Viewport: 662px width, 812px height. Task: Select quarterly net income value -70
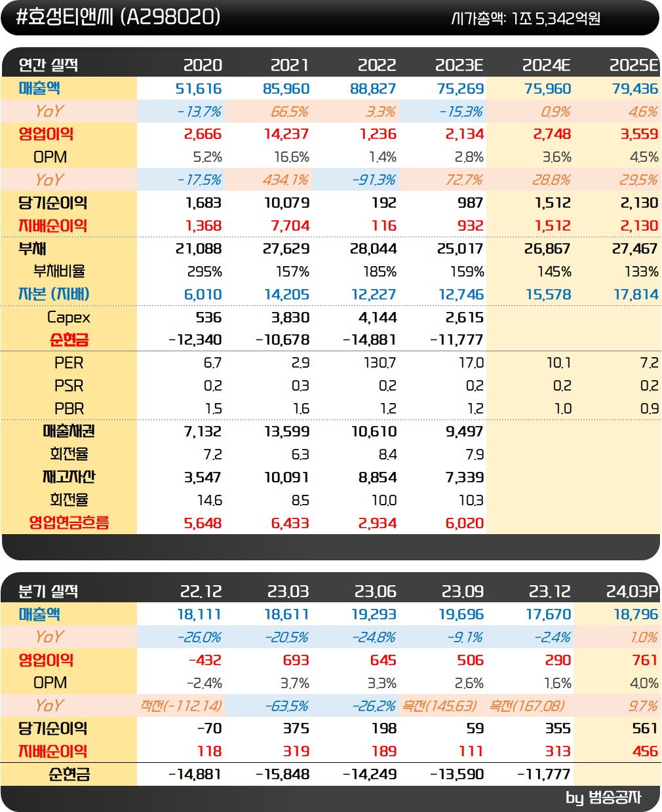pos(210,729)
